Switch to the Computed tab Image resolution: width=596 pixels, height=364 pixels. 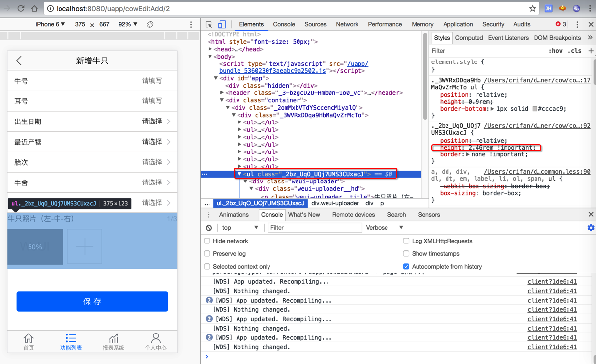(x=469, y=38)
